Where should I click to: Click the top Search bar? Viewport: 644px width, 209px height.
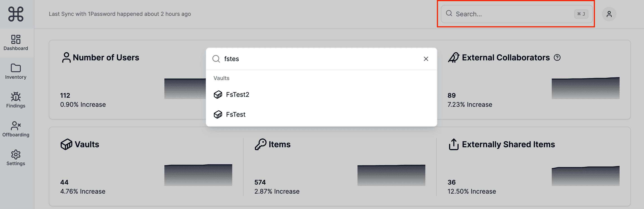[x=515, y=14]
